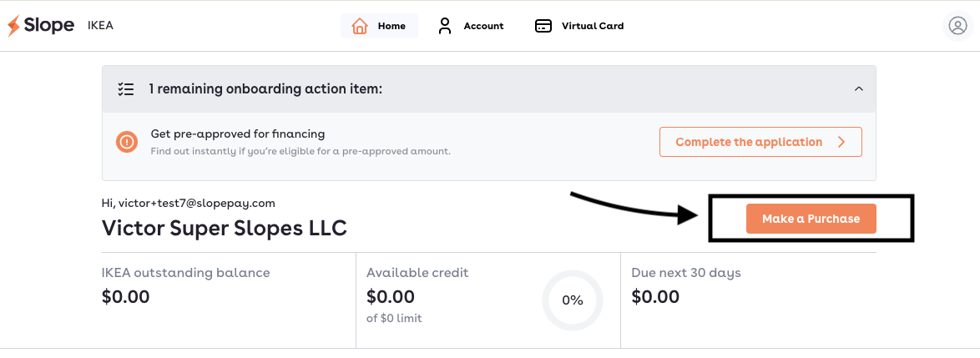Click the Get pre-approved for financing item
Screen dimensions: 980x358
click(x=238, y=134)
